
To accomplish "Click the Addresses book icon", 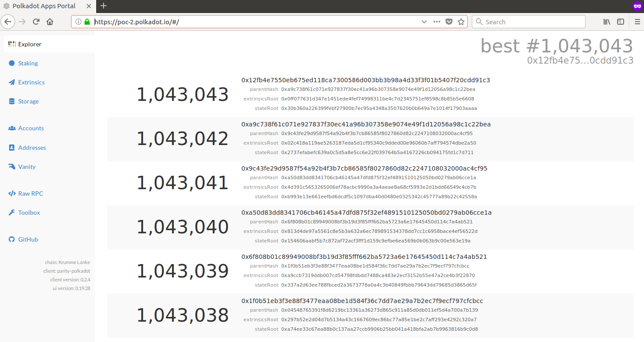I will click(12, 148).
